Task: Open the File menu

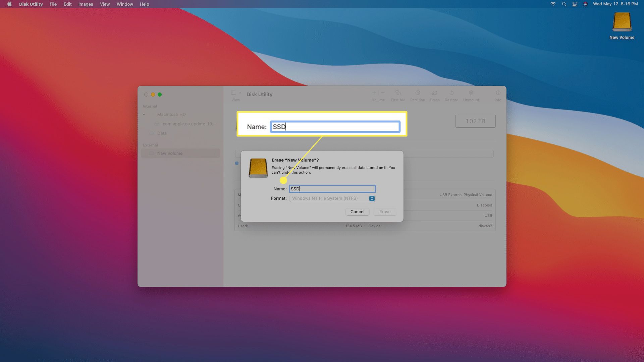Action: pos(53,4)
